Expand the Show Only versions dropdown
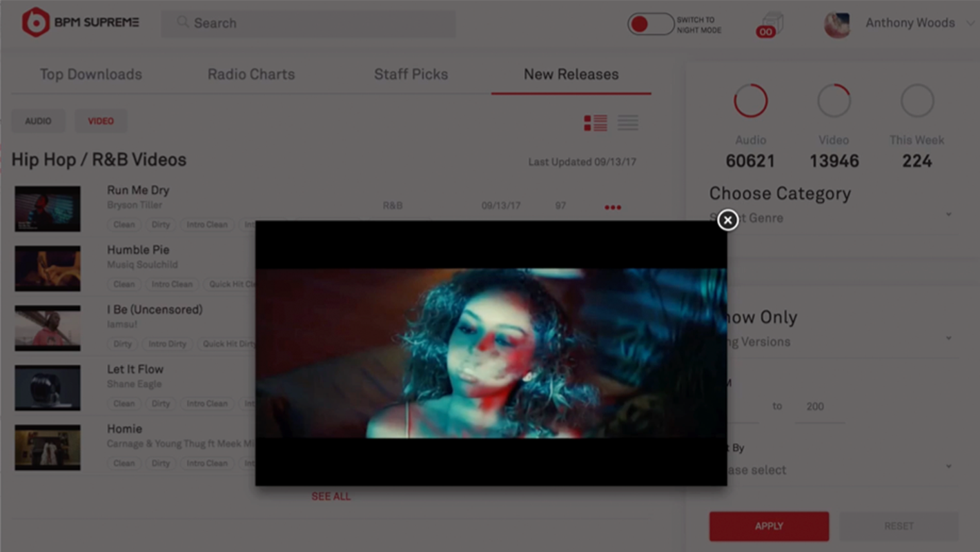The image size is (980, 552). coord(948,339)
